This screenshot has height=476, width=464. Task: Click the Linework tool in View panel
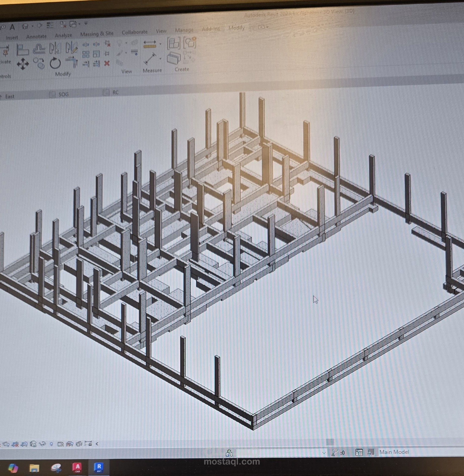[x=135, y=52]
